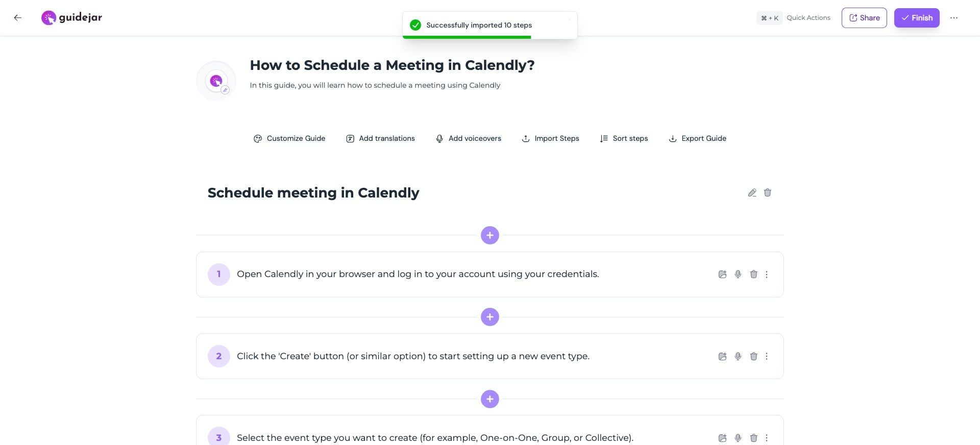Screen dimensions: 980x445
Task: Click the guidejar logo
Action: (71, 17)
